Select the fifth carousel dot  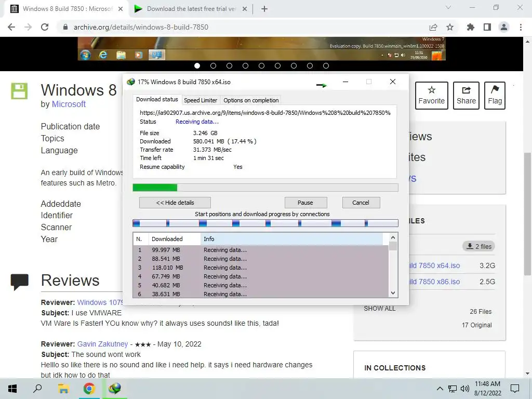[x=262, y=66]
